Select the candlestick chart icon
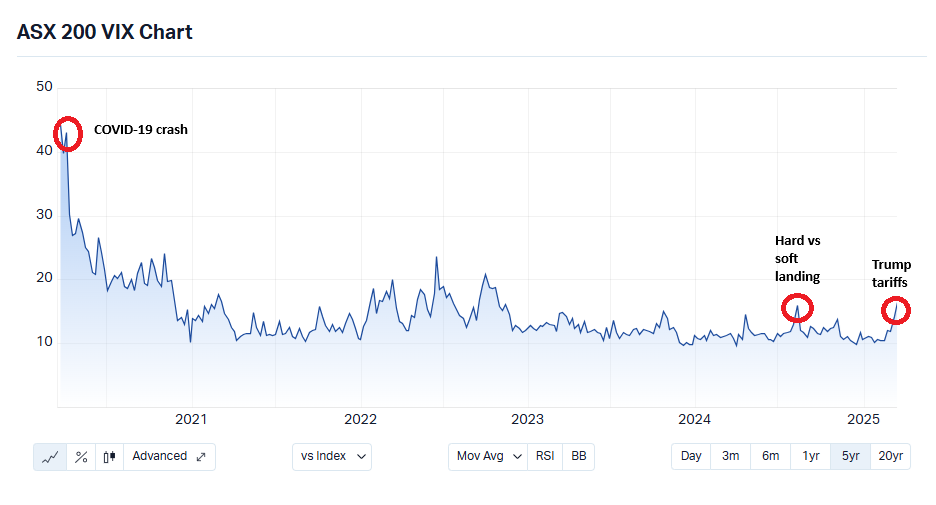Image resolution: width=936 pixels, height=505 pixels. pyautogui.click(x=110, y=456)
